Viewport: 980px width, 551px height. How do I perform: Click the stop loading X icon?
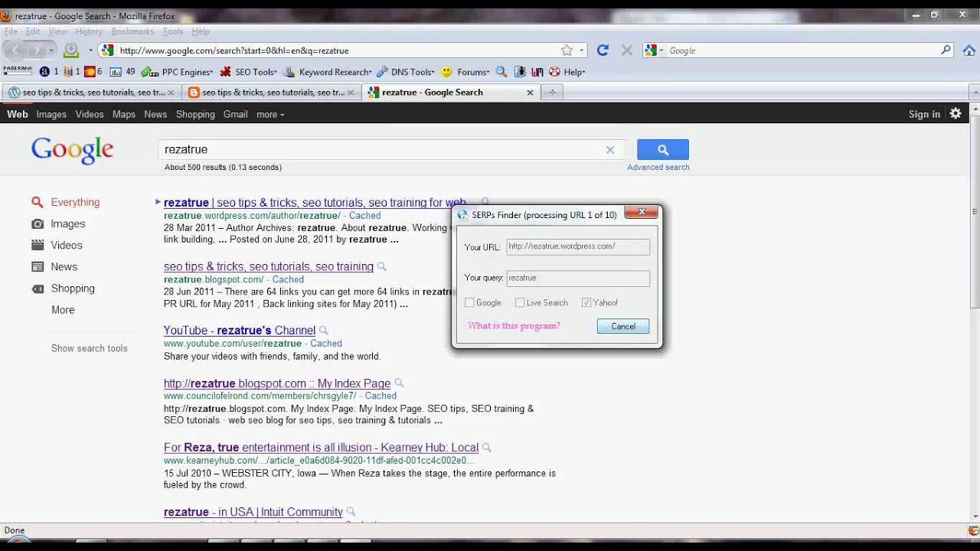click(x=626, y=51)
